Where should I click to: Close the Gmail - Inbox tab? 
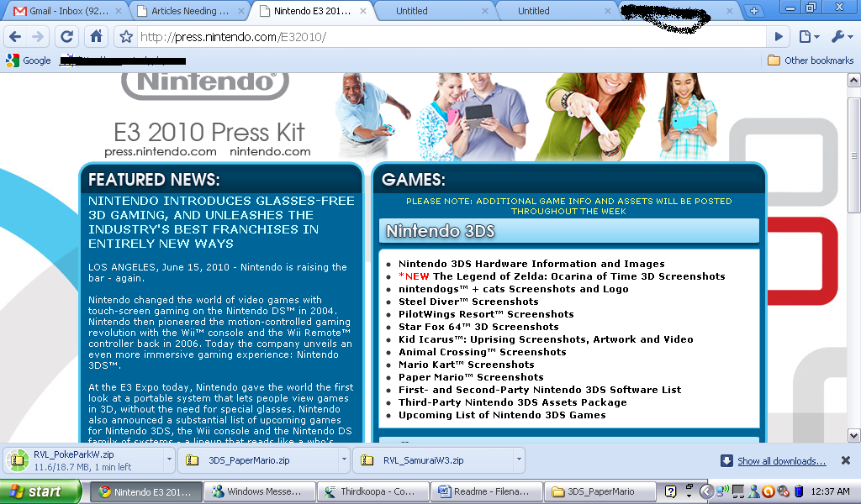click(119, 11)
